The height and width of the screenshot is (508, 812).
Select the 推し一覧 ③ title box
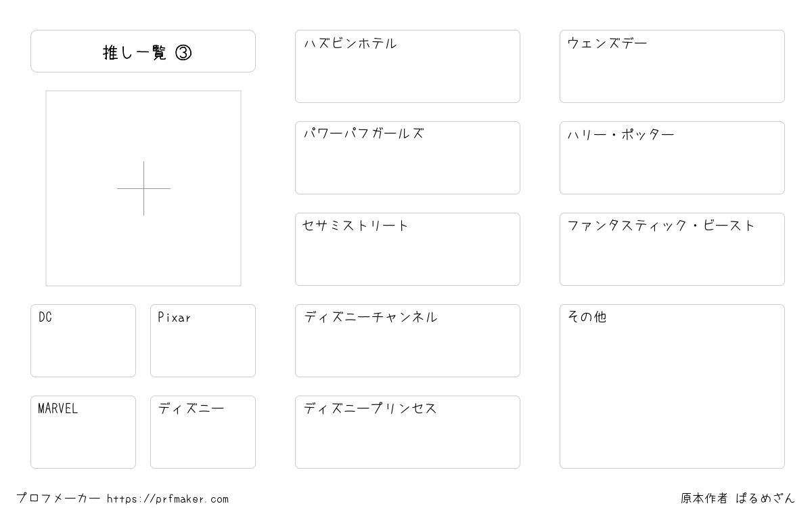[143, 51]
